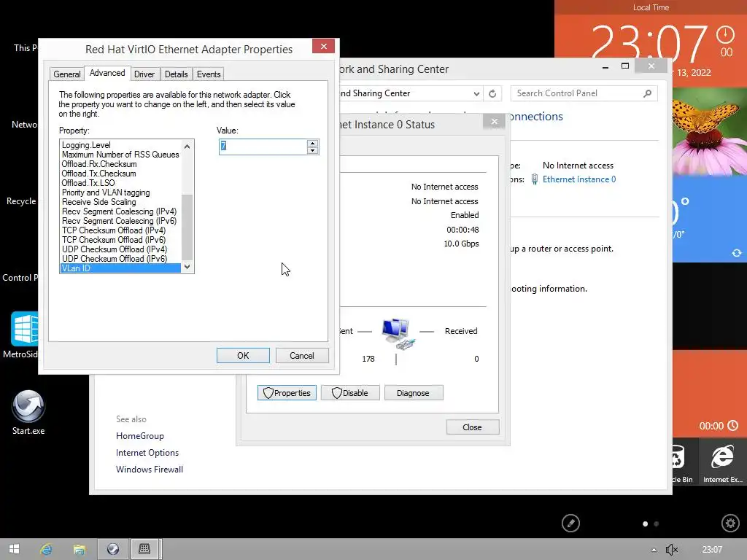Screen dimensions: 747x560
Task: Select Priority and VLAN tagging property
Action: (x=120, y=192)
